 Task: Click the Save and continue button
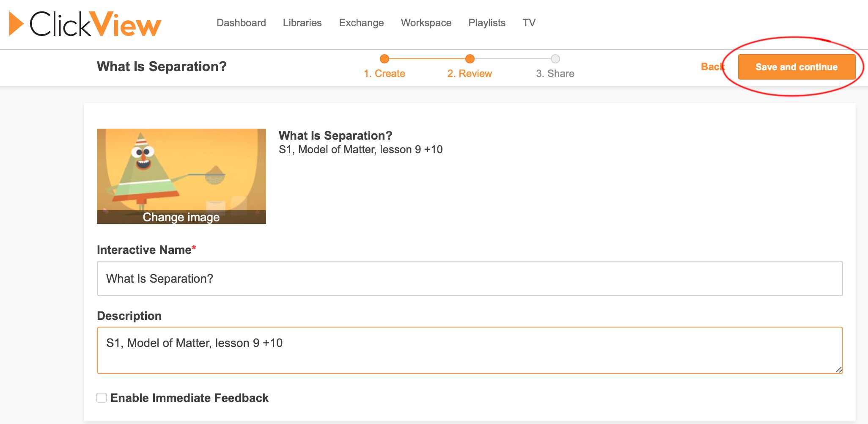[x=796, y=67]
